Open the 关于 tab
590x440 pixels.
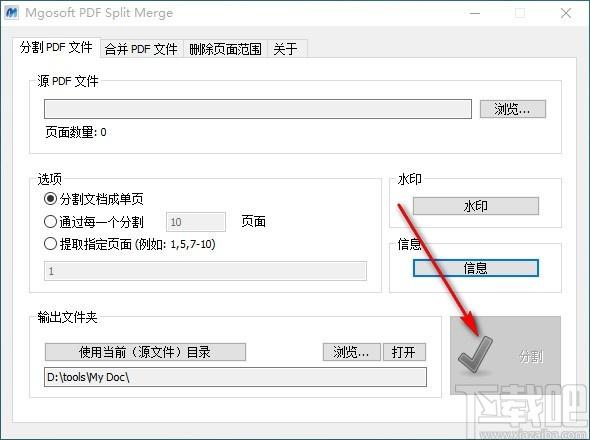(287, 49)
